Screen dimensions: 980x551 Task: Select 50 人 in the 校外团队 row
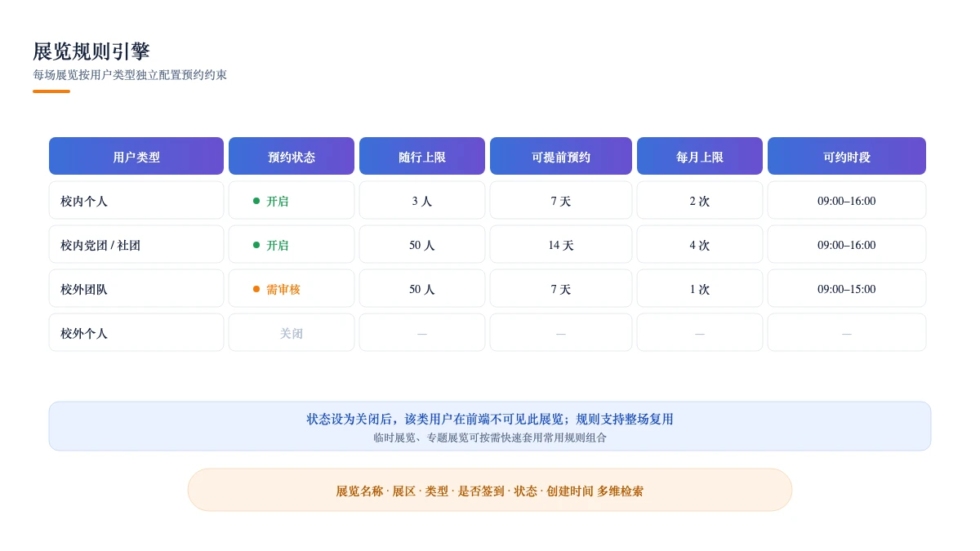coord(422,288)
